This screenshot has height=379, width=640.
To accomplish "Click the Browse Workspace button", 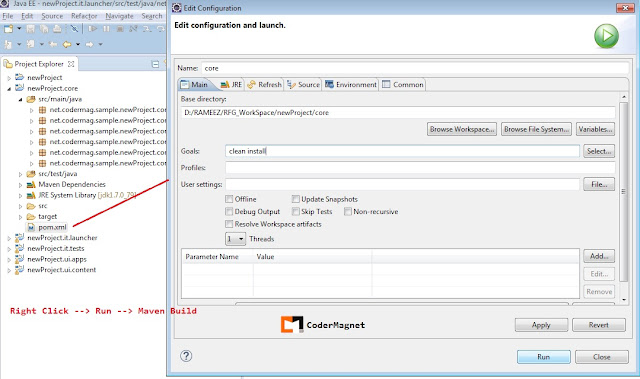I will [x=462, y=129].
